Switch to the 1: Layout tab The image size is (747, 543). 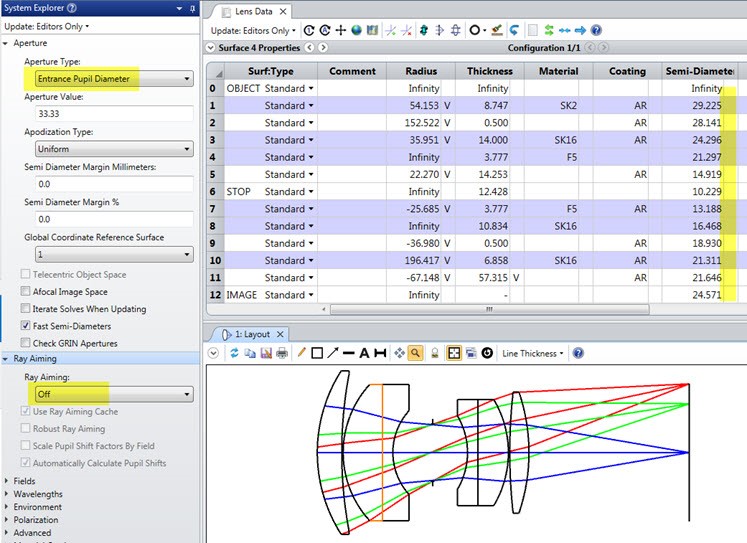252,334
